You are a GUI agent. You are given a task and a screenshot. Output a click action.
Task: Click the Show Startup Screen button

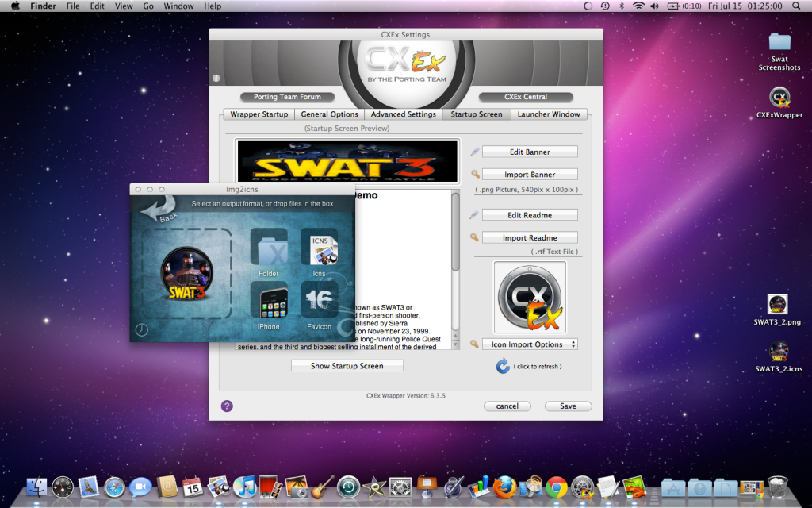[x=347, y=366]
